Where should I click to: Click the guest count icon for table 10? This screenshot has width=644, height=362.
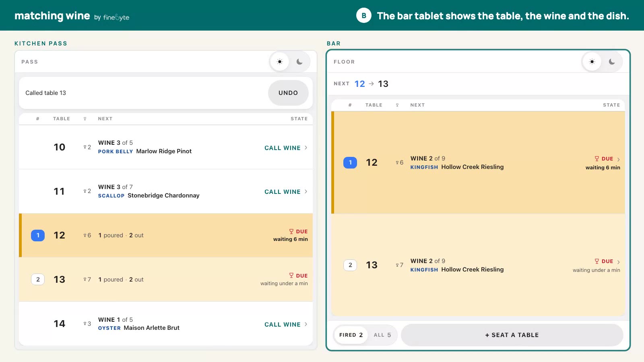point(85,147)
